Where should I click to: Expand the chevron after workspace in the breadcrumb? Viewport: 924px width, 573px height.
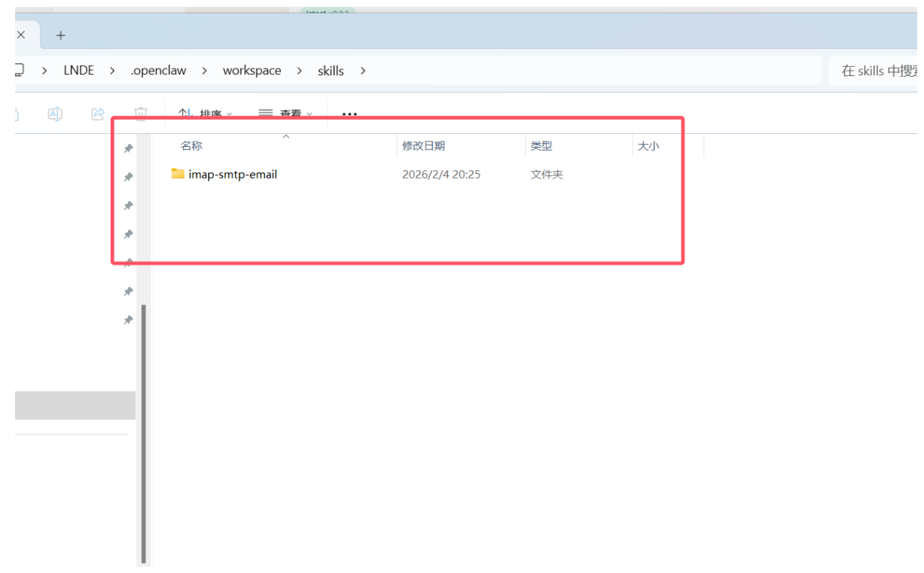click(299, 70)
